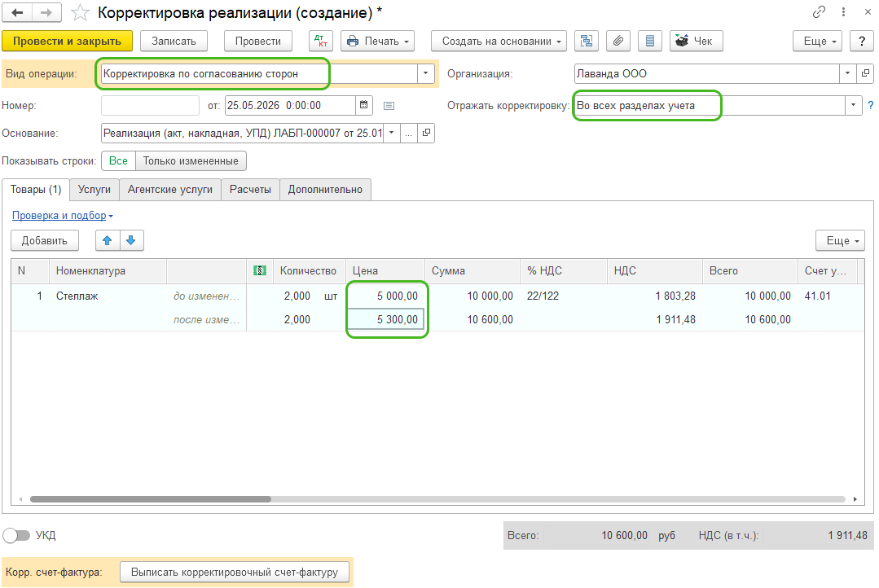
Task: Expand Вид операции dropdown
Action: coord(425,73)
